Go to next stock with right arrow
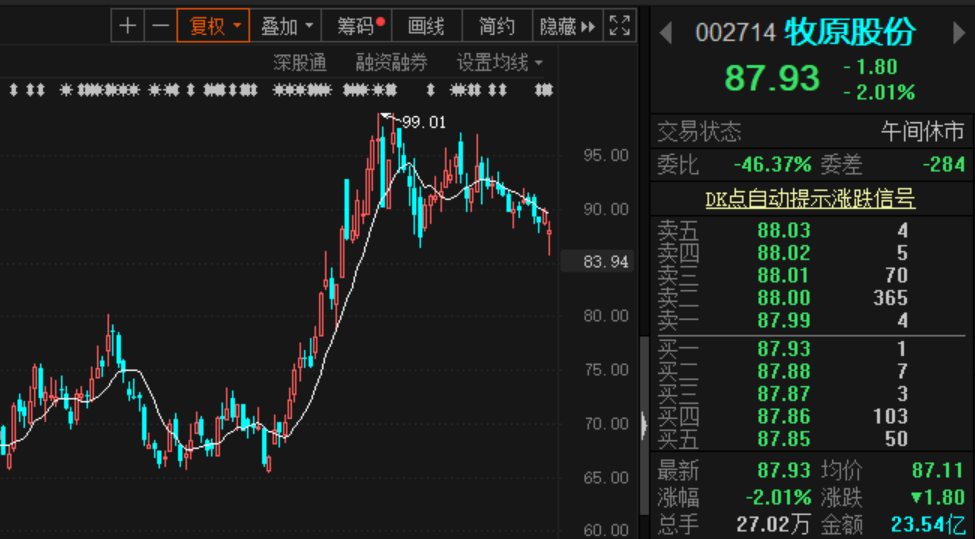975x539 pixels. coord(959,33)
